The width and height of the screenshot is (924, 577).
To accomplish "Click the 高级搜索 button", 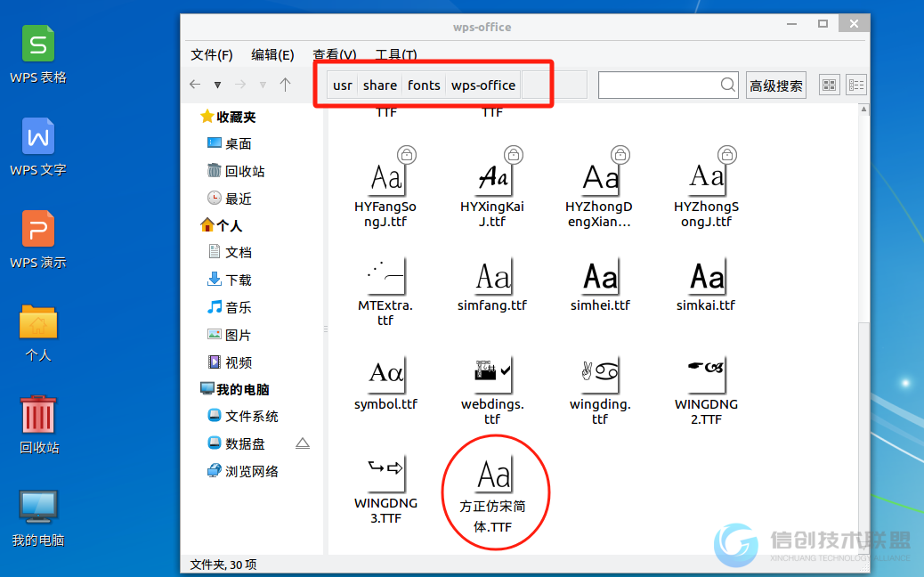I will click(x=775, y=85).
